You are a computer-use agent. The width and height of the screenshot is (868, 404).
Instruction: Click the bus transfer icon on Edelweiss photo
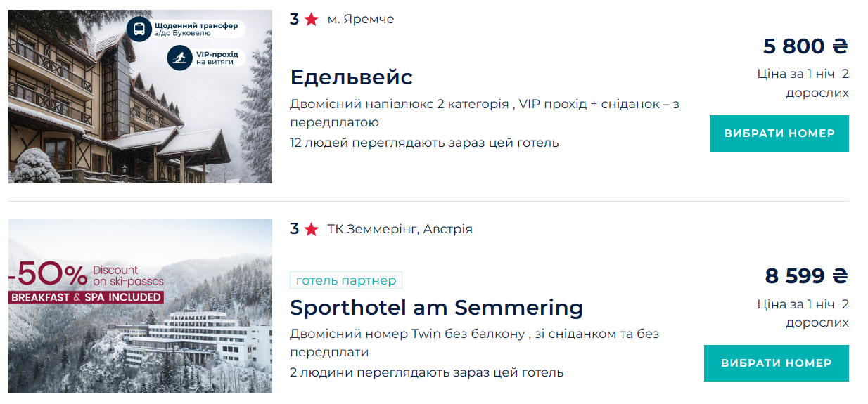(x=139, y=30)
